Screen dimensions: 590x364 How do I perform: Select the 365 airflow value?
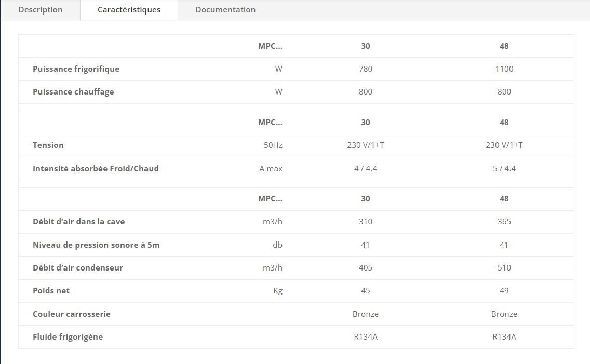pyautogui.click(x=504, y=222)
